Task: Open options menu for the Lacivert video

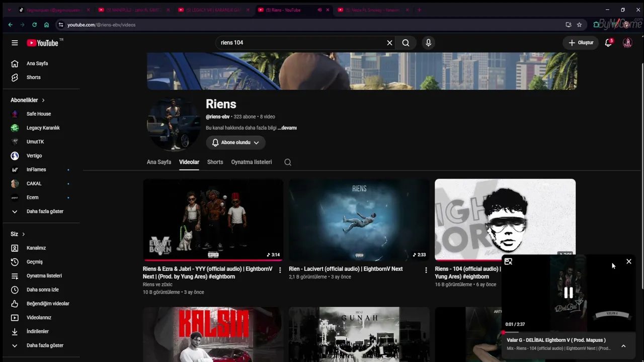Action: click(x=426, y=270)
